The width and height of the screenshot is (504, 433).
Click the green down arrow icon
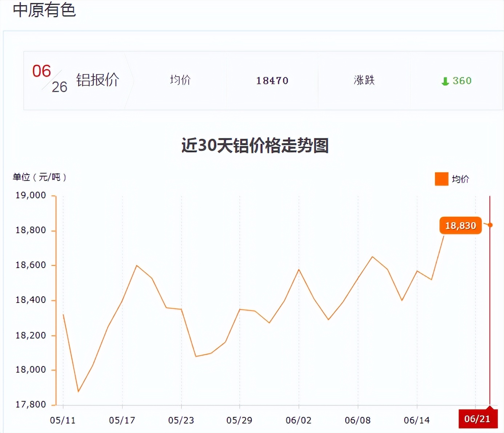coord(445,81)
